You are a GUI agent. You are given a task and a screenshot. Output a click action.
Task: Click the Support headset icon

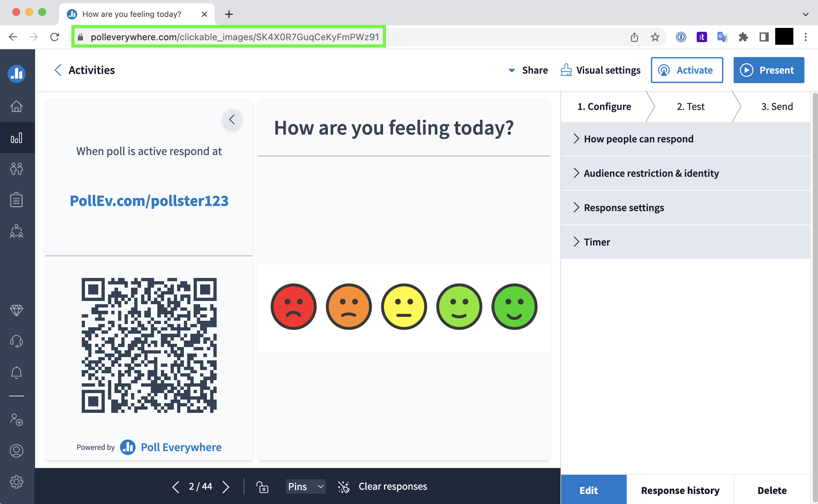(x=17, y=341)
